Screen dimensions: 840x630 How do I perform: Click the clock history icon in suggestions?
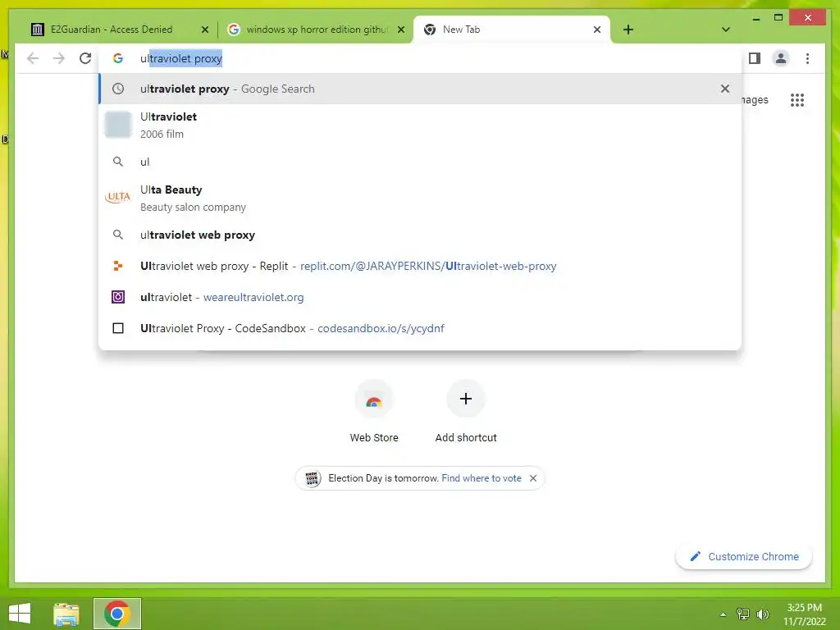(x=118, y=89)
